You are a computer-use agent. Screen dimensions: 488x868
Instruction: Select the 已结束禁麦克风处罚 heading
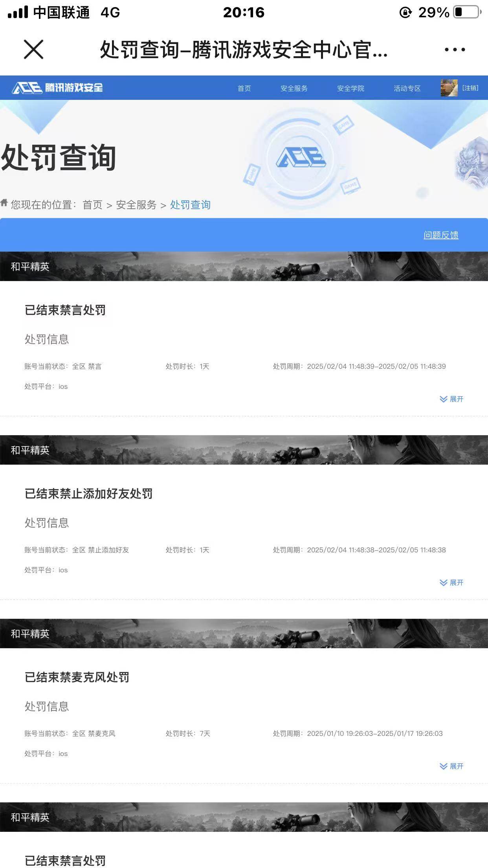[x=77, y=677]
